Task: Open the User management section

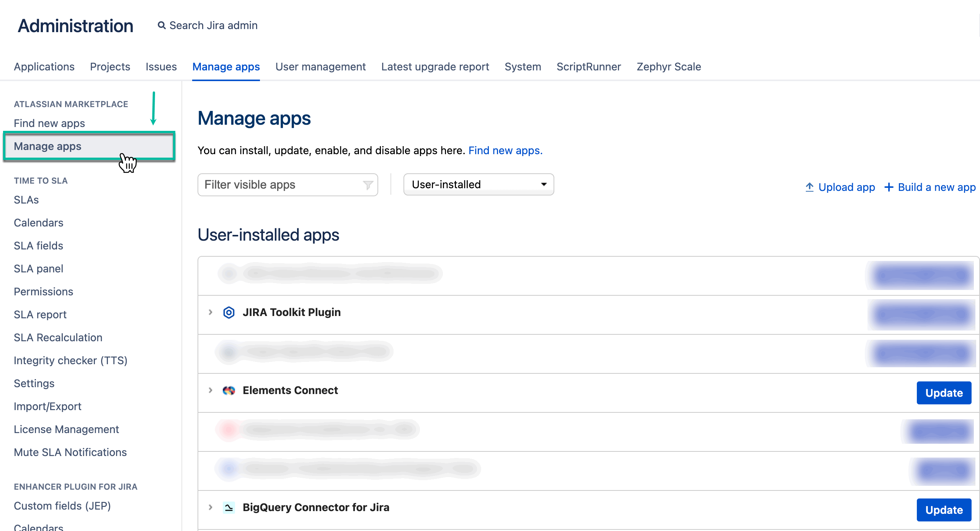Action: tap(320, 67)
